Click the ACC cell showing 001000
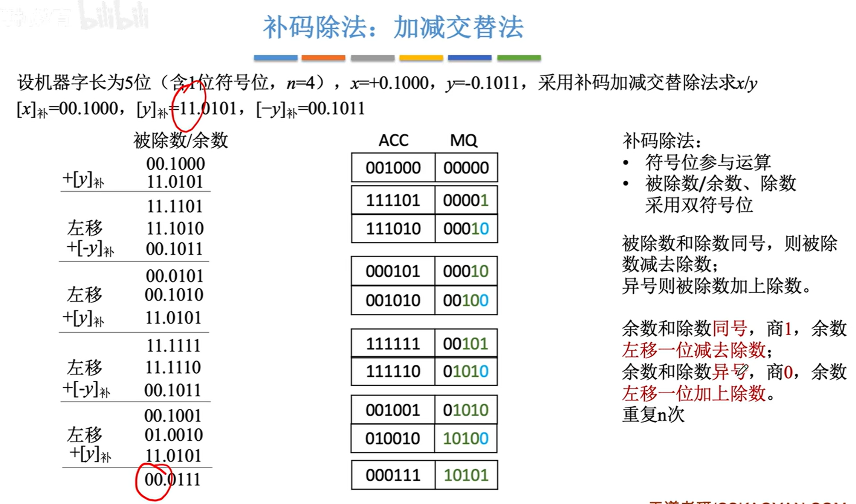 pyautogui.click(x=393, y=168)
